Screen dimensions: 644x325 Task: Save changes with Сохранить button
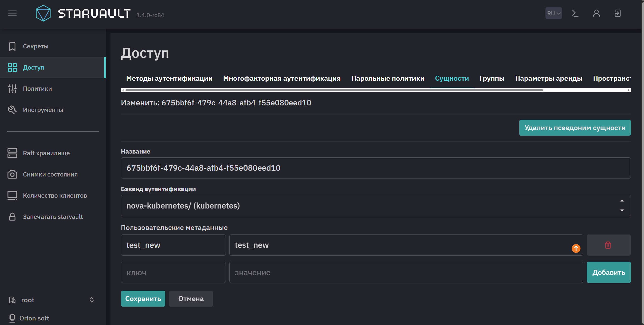tap(143, 299)
